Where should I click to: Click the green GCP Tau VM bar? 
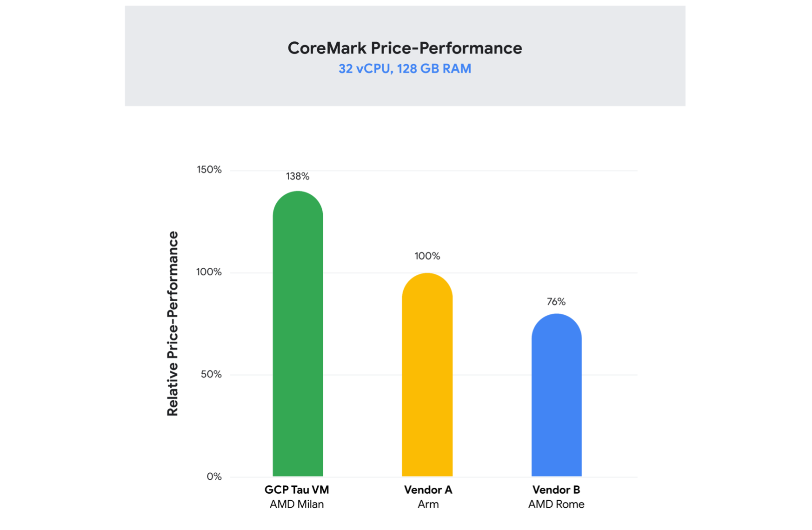(298, 335)
